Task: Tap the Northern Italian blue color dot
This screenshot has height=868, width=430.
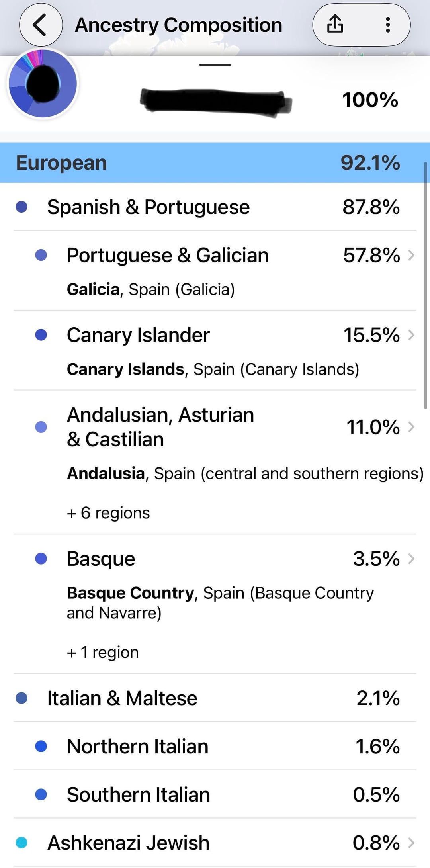Action: point(41,746)
